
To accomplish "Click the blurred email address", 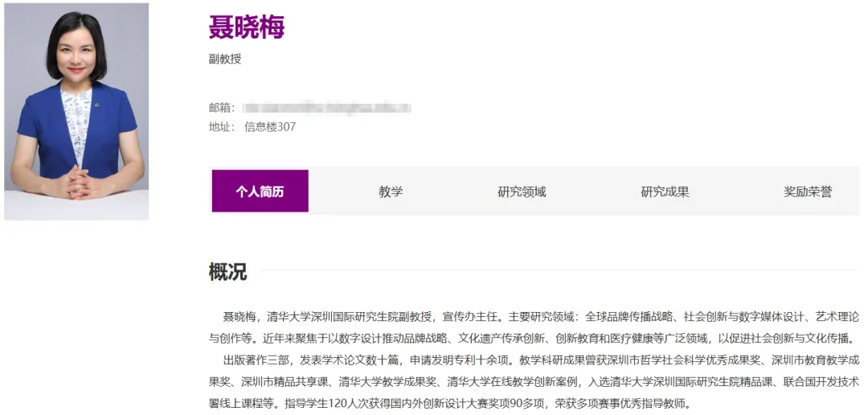I will point(327,108).
